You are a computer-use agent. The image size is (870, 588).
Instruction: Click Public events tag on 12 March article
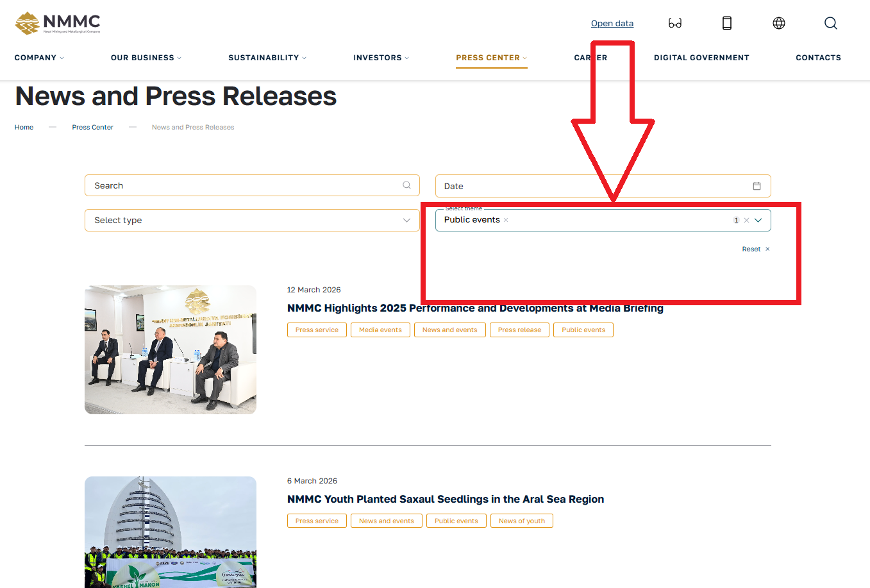tap(583, 330)
